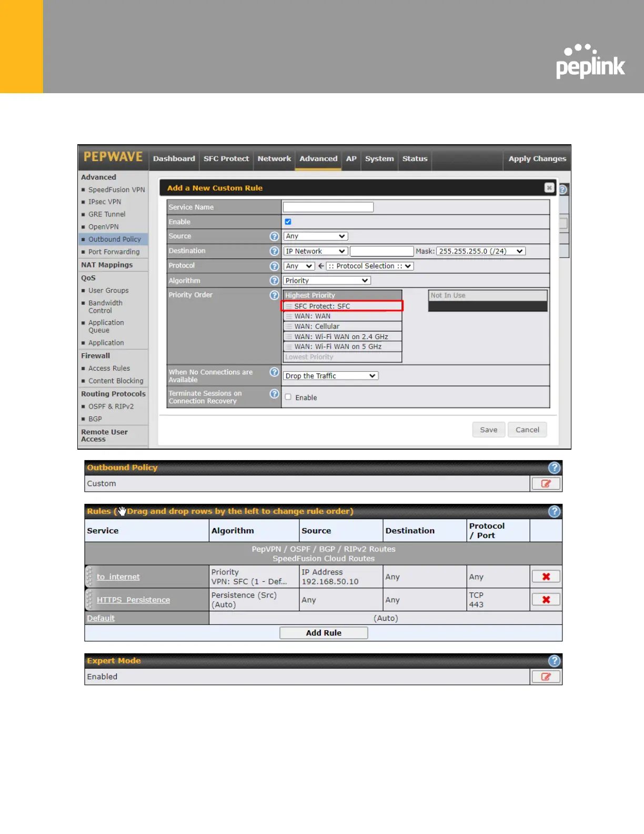The image size is (644, 834).
Task: Delete the to_internet rule
Action: tap(546, 577)
